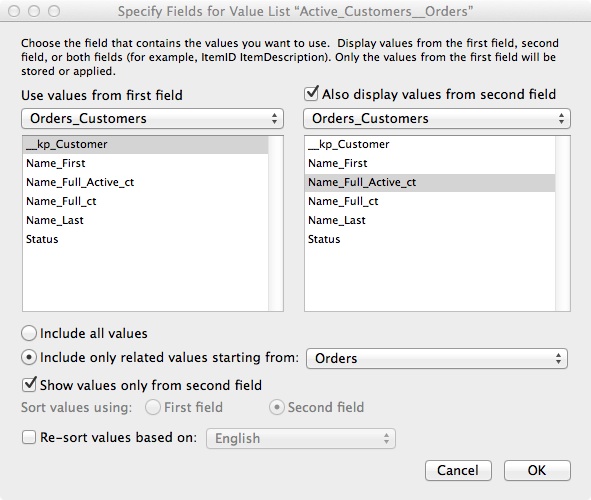591x500 pixels.
Task: Uncheck 'Show values only from second field'
Action: pos(29,385)
